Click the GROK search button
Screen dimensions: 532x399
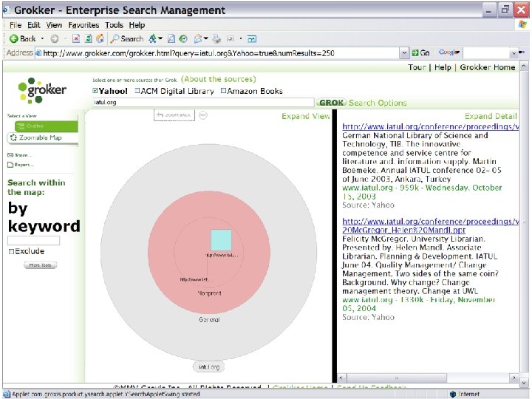tap(332, 103)
